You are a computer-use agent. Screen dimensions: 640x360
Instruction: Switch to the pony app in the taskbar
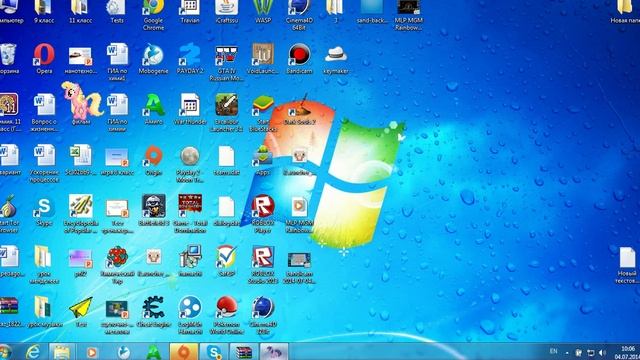point(274,352)
